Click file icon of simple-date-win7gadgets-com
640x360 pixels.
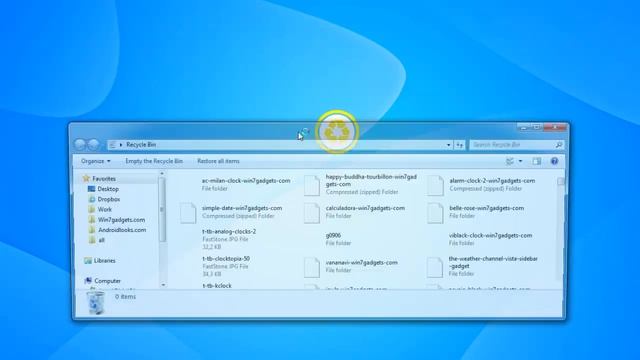click(x=188, y=213)
